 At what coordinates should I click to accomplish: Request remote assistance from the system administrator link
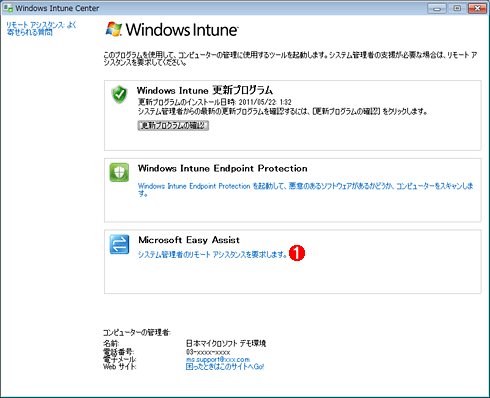[x=212, y=255]
